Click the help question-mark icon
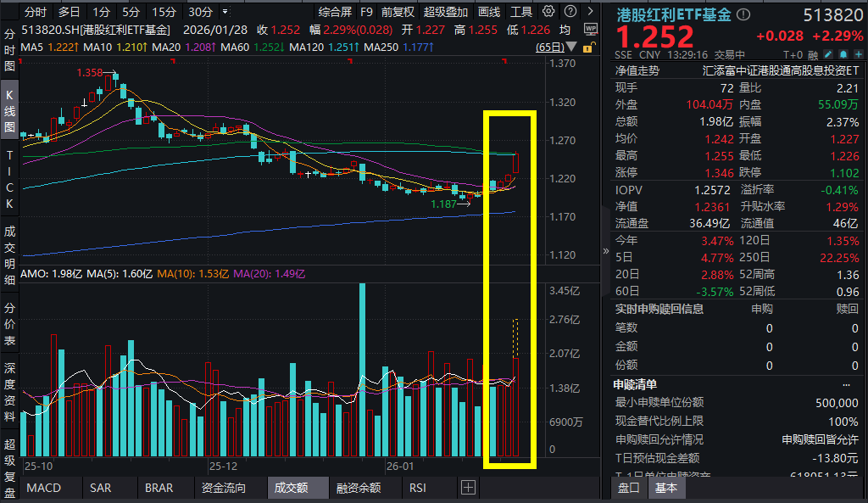The width and height of the screenshot is (868, 503). tap(570, 11)
